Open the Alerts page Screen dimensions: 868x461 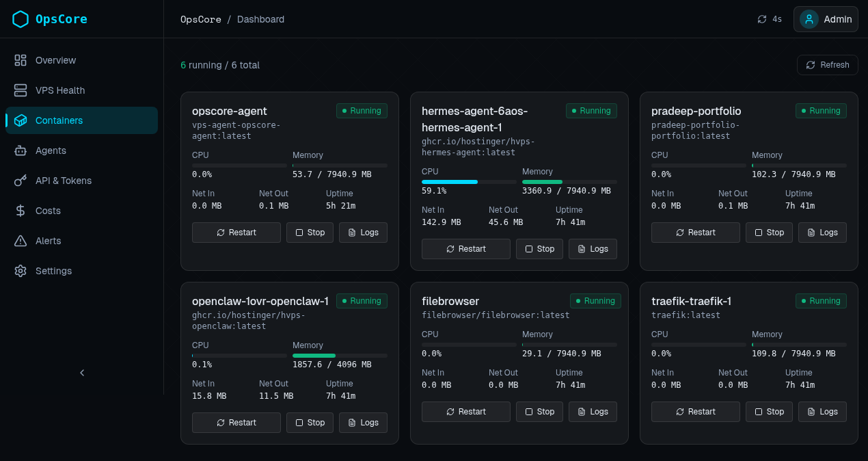click(82, 241)
